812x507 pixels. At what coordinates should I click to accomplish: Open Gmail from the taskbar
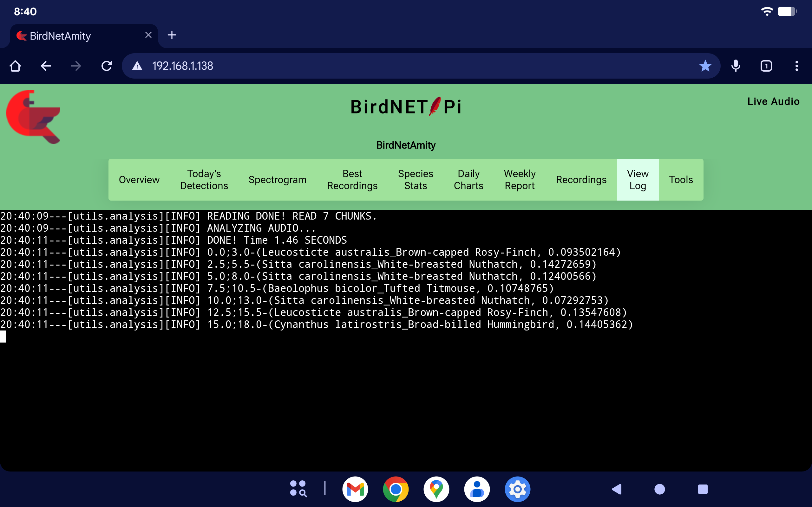pyautogui.click(x=355, y=489)
